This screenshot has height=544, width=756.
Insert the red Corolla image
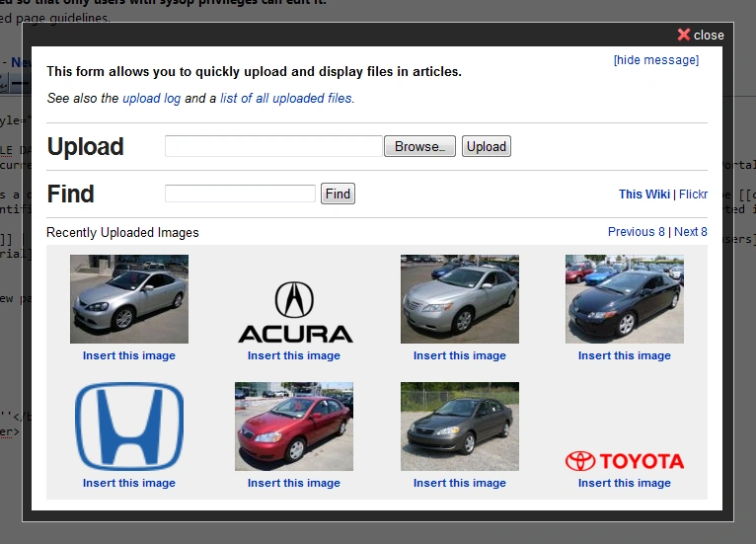point(294,483)
